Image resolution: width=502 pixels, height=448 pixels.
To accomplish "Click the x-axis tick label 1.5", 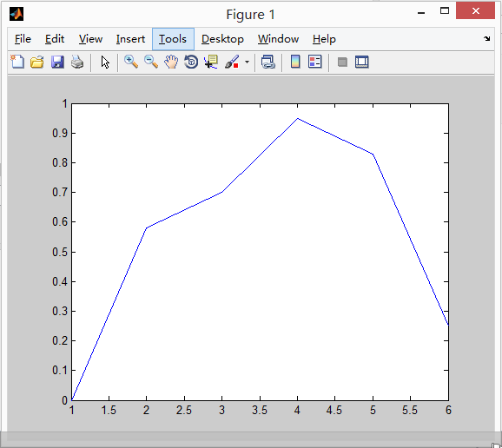I will (x=109, y=411).
